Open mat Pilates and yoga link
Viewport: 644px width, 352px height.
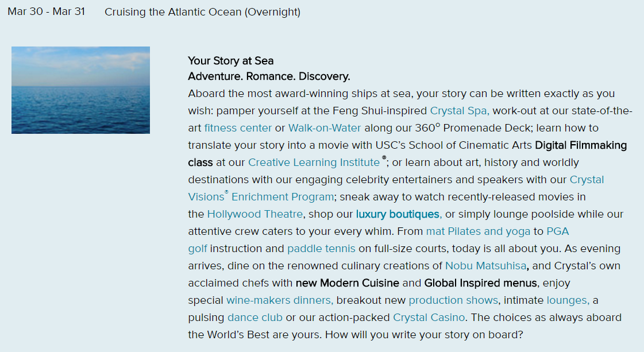478,231
